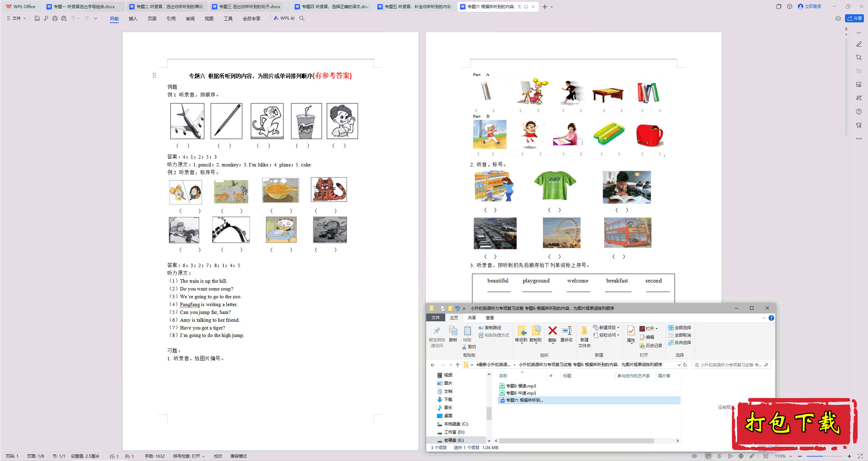The width and height of the screenshot is (868, 461).
Task: Click the 插入 menu tab
Action: [133, 18]
